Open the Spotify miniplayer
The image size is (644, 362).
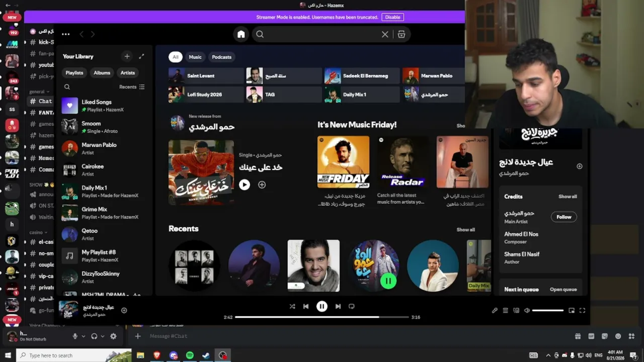(x=572, y=310)
